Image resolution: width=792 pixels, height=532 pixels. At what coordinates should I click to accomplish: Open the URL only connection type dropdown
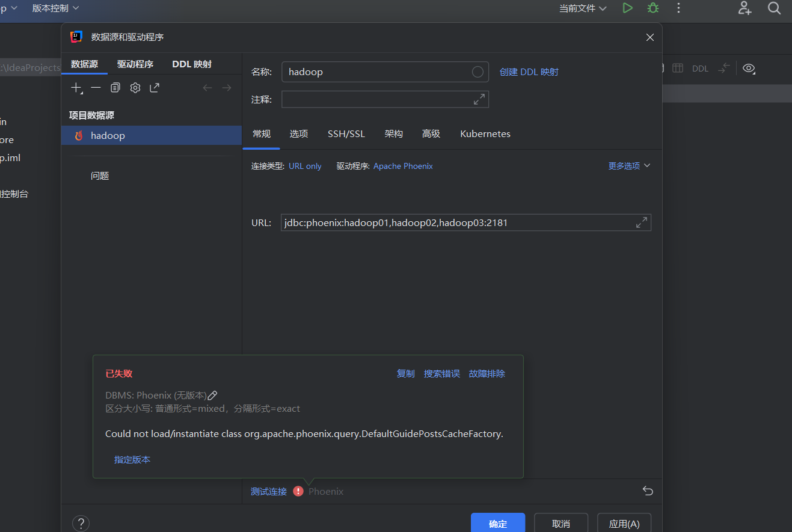point(305,167)
